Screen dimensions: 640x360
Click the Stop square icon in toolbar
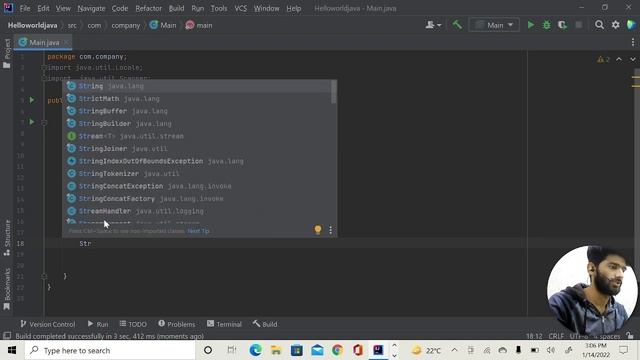tap(578, 25)
